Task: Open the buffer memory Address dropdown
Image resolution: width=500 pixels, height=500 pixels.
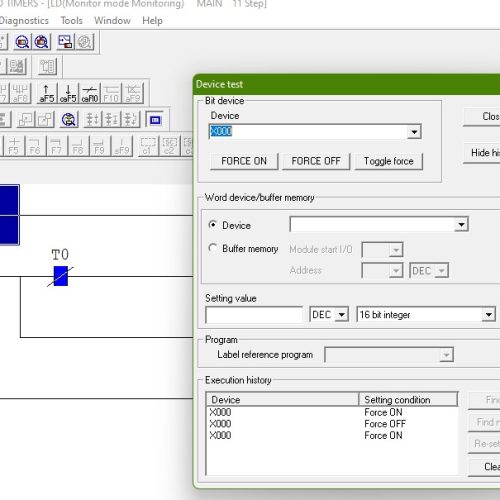Action: tap(396, 270)
